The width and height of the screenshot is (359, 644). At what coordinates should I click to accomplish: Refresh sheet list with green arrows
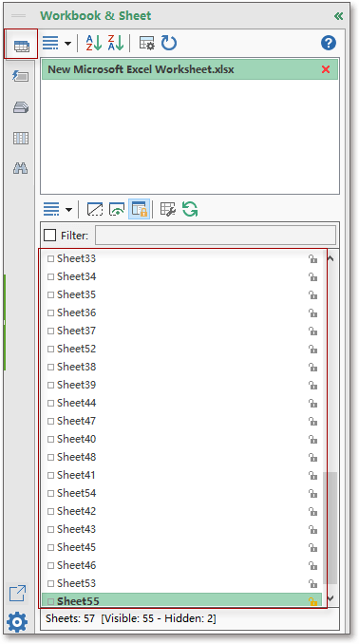190,209
